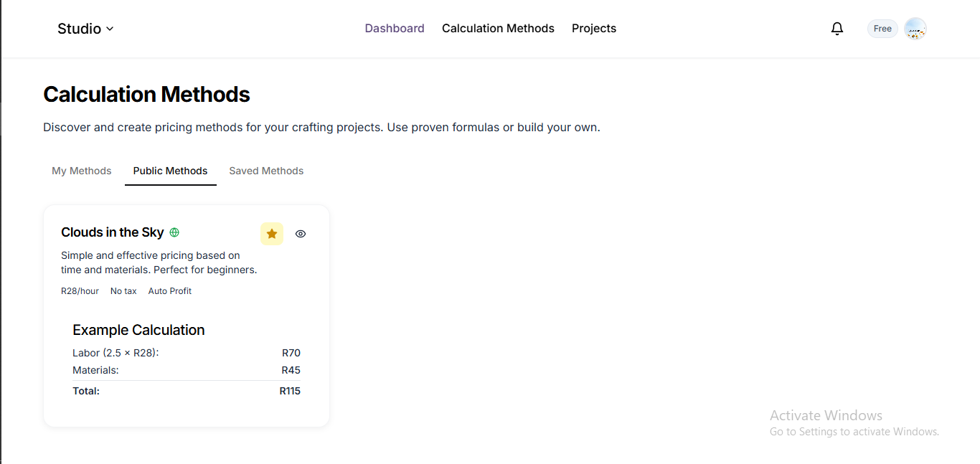This screenshot has width=980, height=464.
Task: Click the R28/hour rate tag
Action: pyautogui.click(x=80, y=291)
